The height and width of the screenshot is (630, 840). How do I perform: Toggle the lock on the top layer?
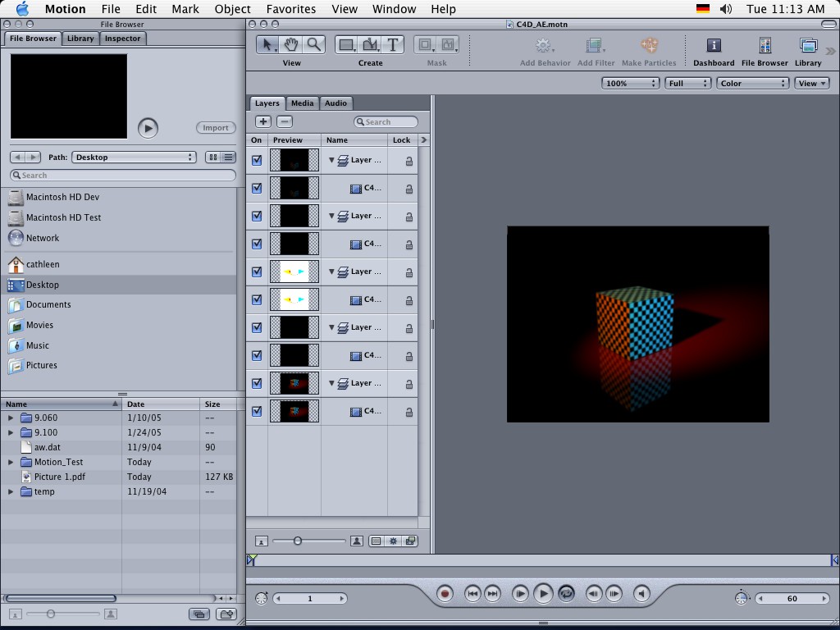point(409,161)
